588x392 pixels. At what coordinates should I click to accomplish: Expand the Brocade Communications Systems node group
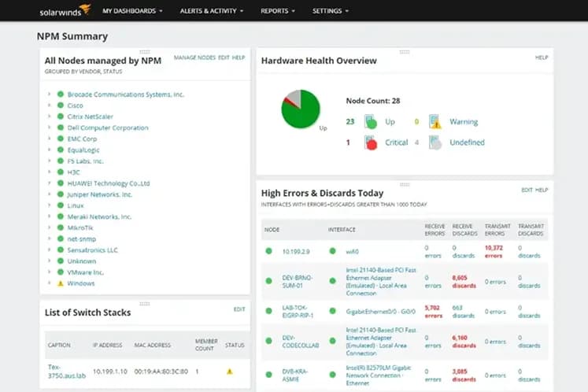49,94
